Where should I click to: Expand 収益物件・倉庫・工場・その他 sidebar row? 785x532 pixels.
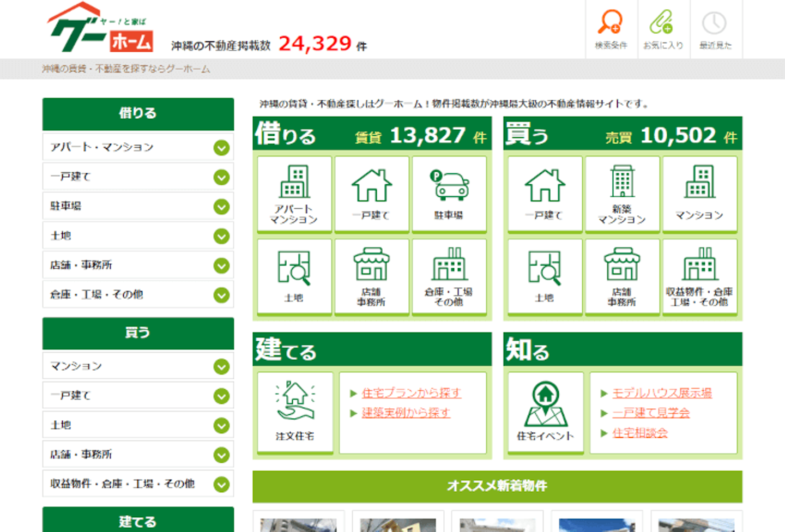pyautogui.click(x=138, y=483)
